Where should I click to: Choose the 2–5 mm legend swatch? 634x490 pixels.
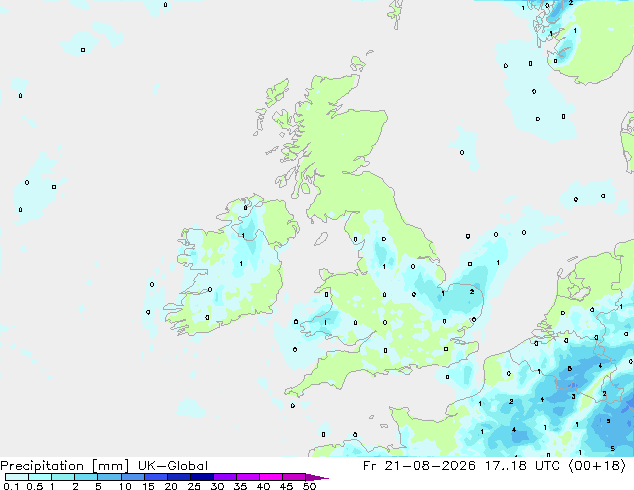coord(86,477)
